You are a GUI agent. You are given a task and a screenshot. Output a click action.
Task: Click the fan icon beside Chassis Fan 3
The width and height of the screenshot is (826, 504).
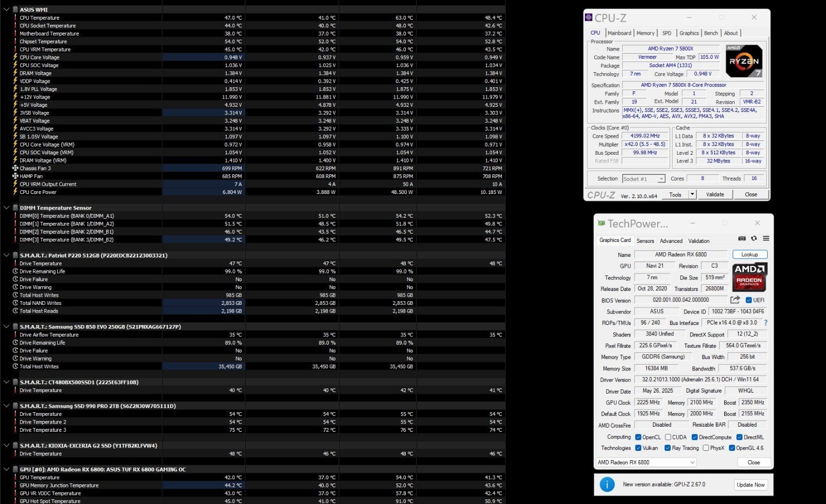click(15, 168)
